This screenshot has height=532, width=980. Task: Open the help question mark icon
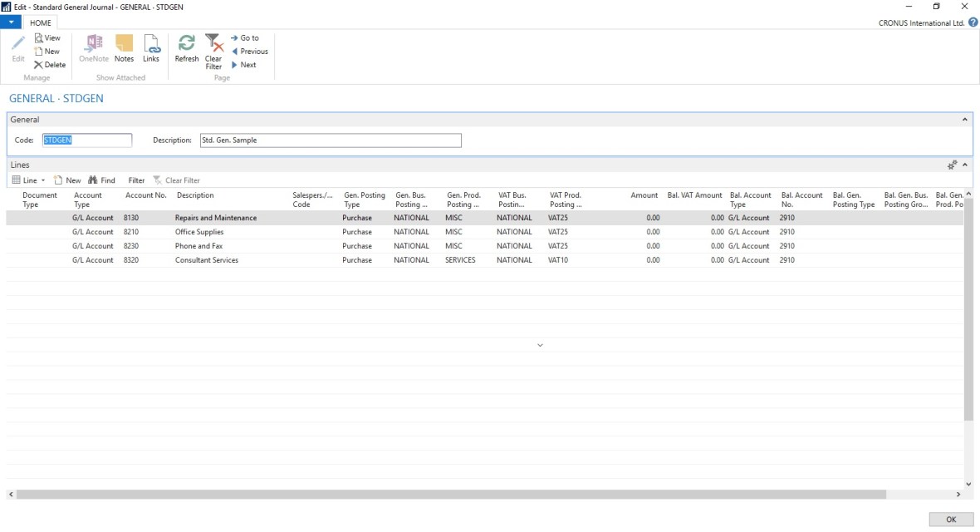coord(973,23)
